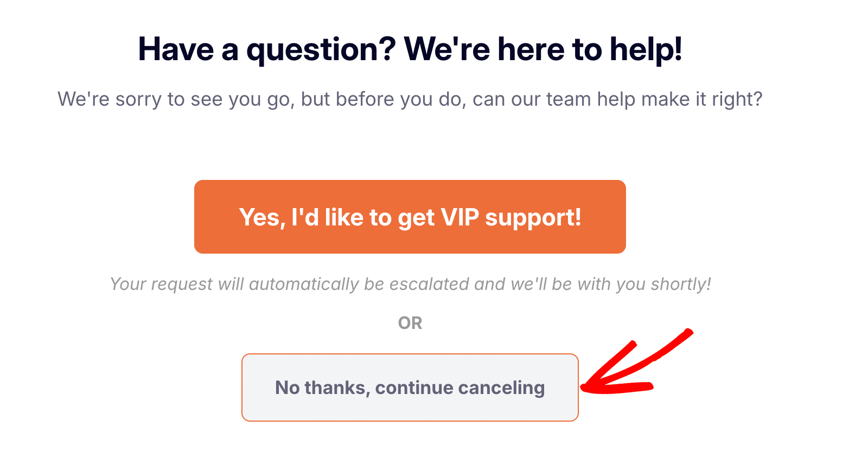Click the exclamation mark in the headline
Screen dimensions: 868x465
tap(679, 49)
